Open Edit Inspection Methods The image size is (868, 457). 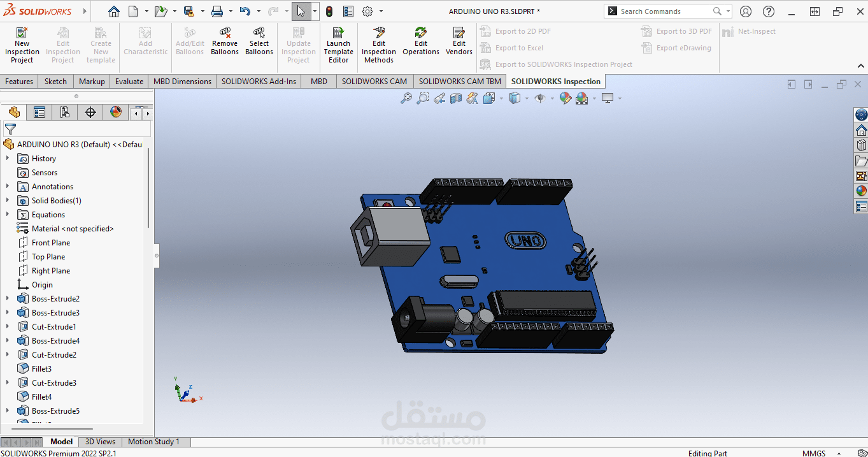click(x=379, y=45)
